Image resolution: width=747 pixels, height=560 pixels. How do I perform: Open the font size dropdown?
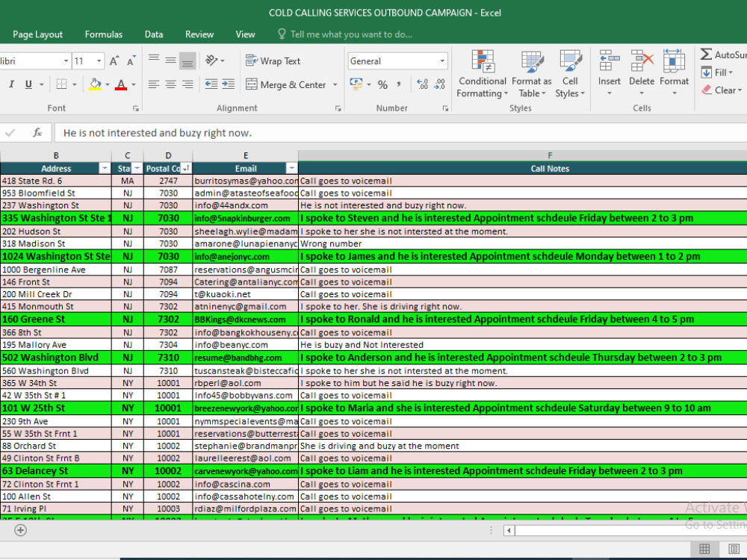click(99, 61)
